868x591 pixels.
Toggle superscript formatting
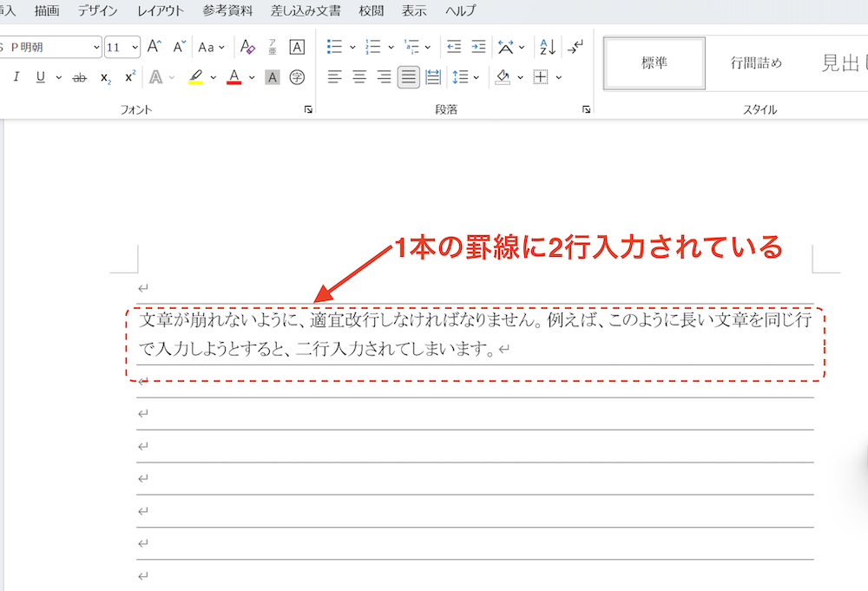(x=130, y=77)
